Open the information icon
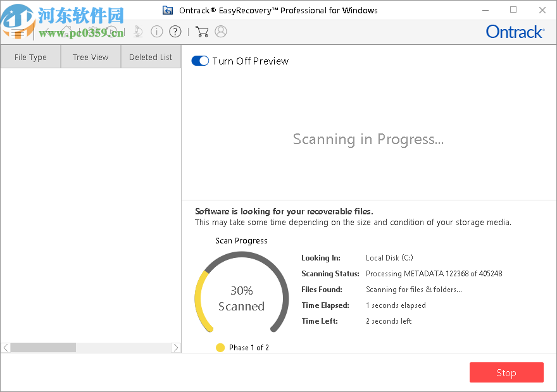Image resolution: width=557 pixels, height=392 pixels. click(157, 32)
